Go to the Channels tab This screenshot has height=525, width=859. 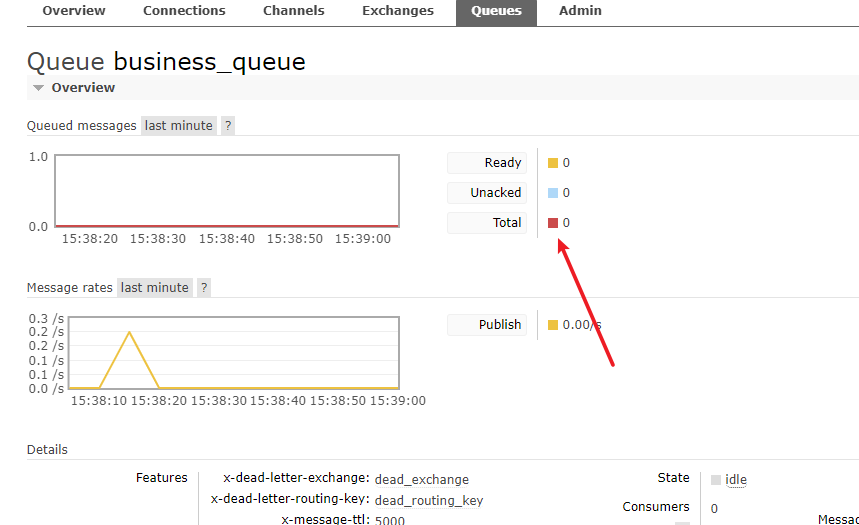(x=294, y=11)
